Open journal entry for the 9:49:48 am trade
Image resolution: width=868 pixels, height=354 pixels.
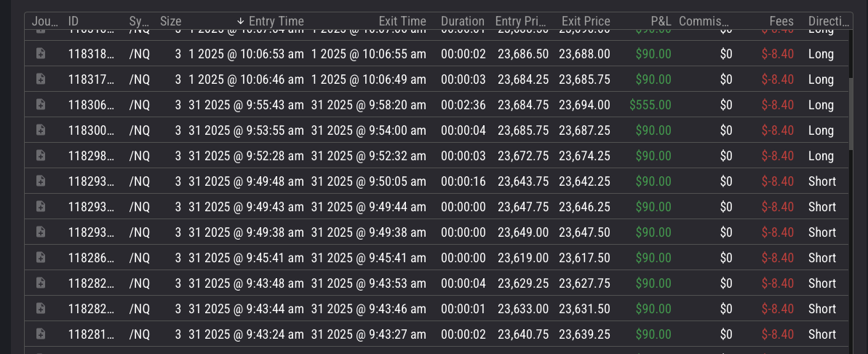point(41,181)
